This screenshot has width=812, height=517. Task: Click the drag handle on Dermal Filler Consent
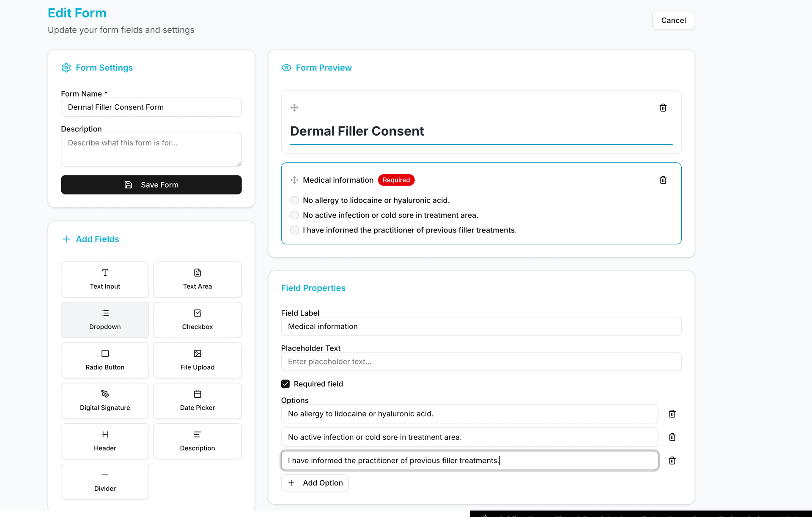click(x=294, y=107)
